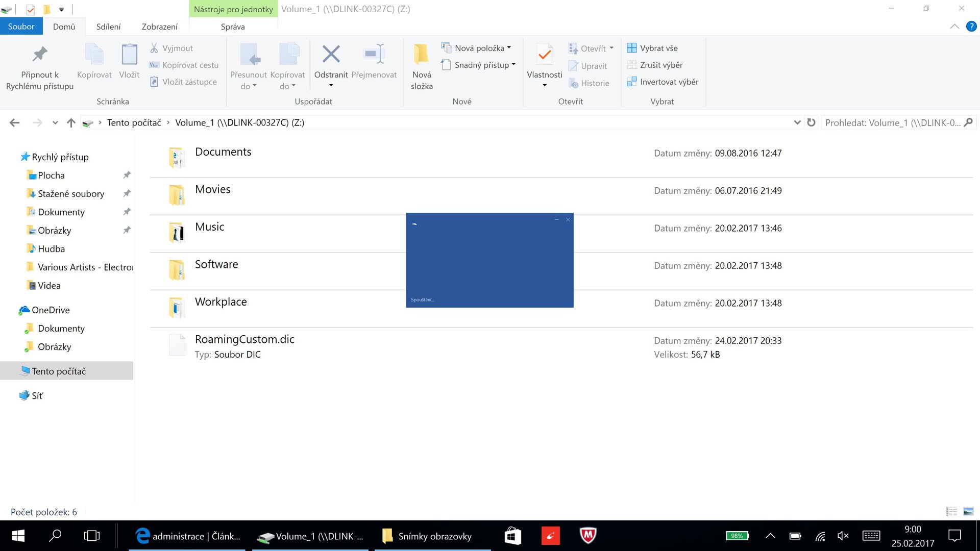Switch to large icons view in status bar
Image resolution: width=980 pixels, height=551 pixels.
[x=968, y=511]
